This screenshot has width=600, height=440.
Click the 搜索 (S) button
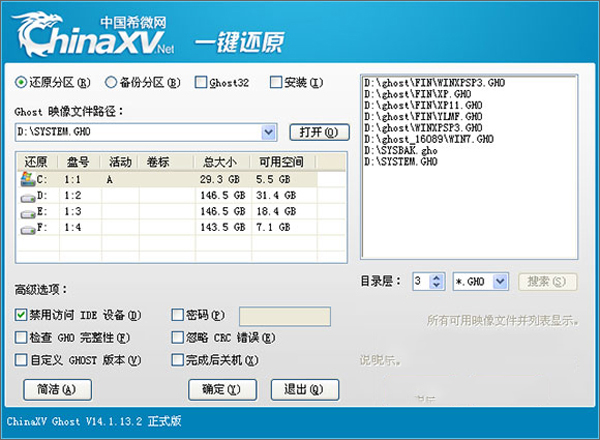(x=548, y=282)
